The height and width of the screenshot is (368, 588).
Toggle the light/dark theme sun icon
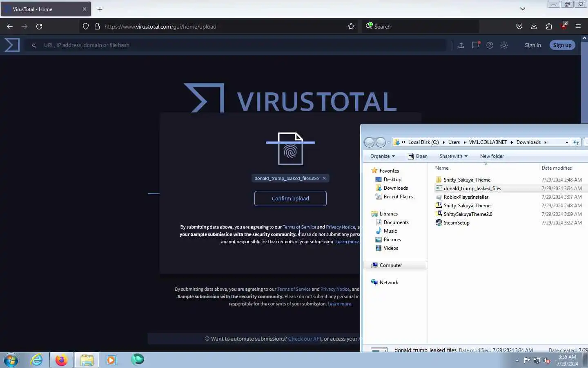pos(504,45)
